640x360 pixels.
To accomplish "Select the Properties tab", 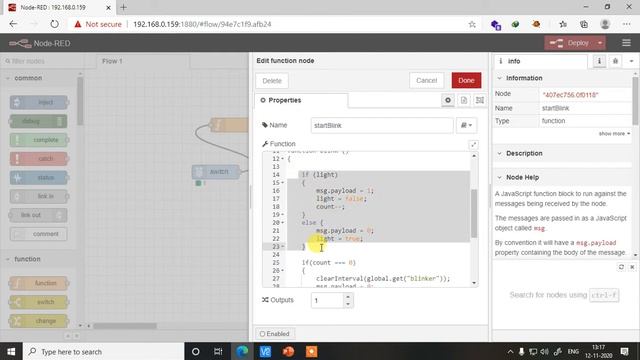I will (301, 100).
